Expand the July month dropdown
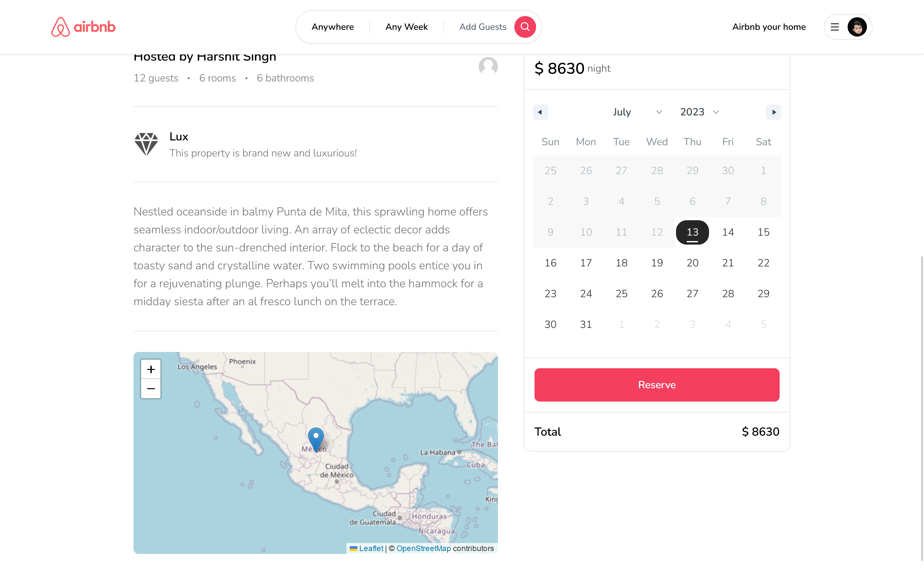Image resolution: width=924 pixels, height=577 pixels. [x=635, y=112]
